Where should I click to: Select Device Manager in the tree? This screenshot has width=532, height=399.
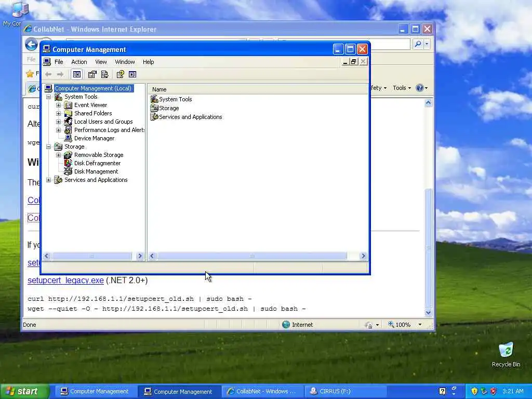pos(94,138)
